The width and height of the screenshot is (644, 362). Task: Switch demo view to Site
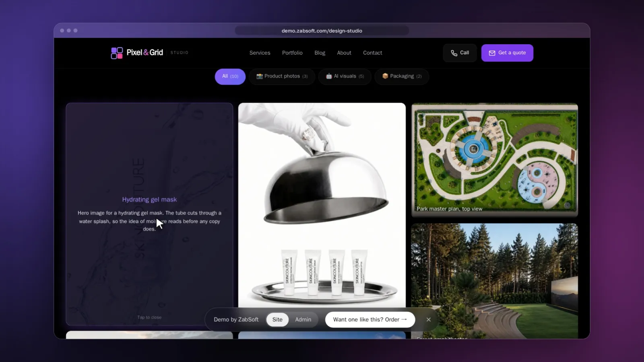click(x=277, y=320)
